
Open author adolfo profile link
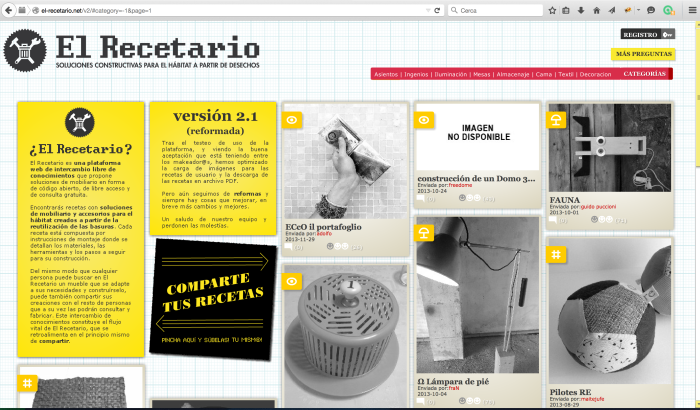point(324,233)
